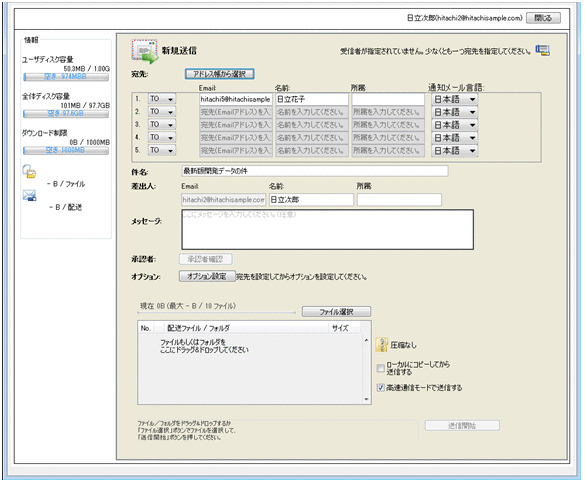Click the download limit progress bar
The width and height of the screenshot is (585, 484).
pos(66,150)
